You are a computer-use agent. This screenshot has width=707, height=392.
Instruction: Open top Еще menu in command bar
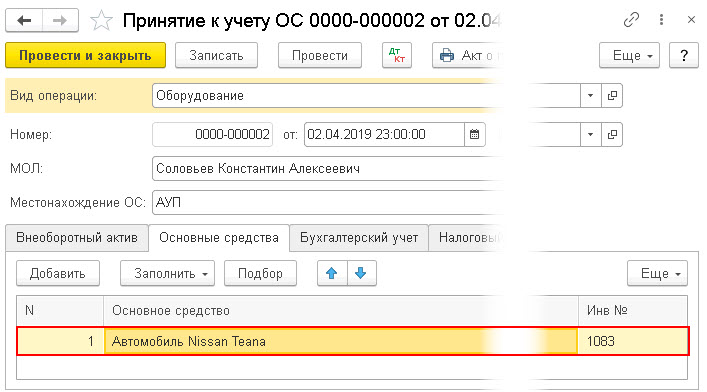pyautogui.click(x=629, y=55)
